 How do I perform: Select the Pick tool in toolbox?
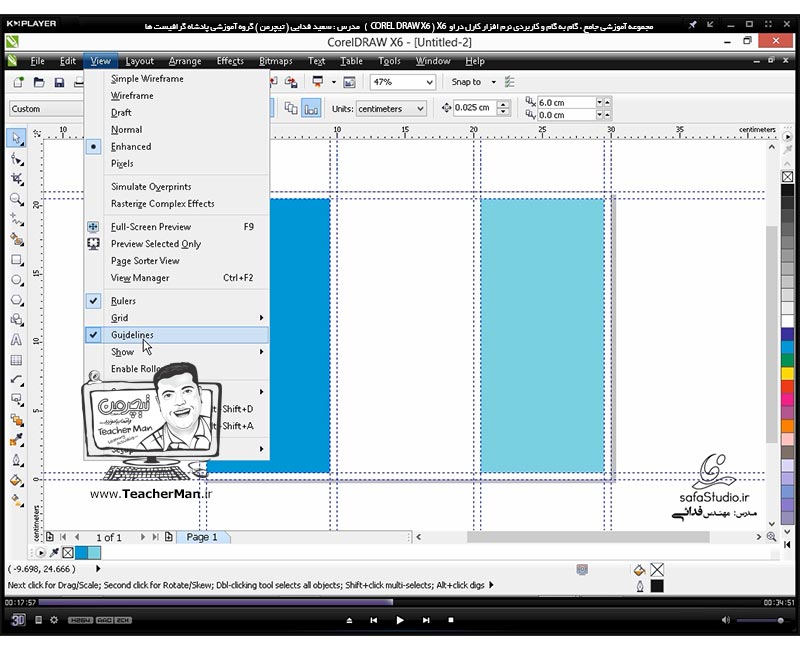pyautogui.click(x=16, y=138)
